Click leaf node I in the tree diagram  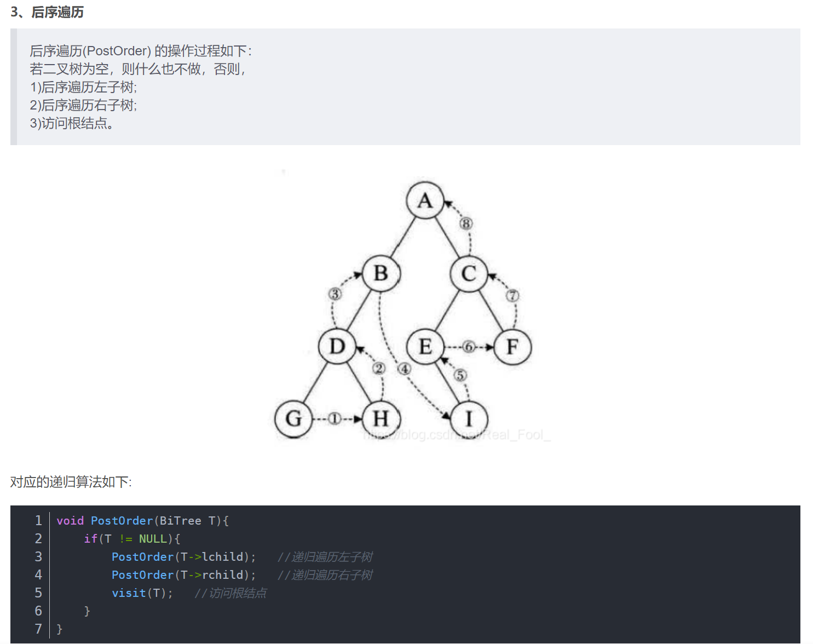(469, 419)
